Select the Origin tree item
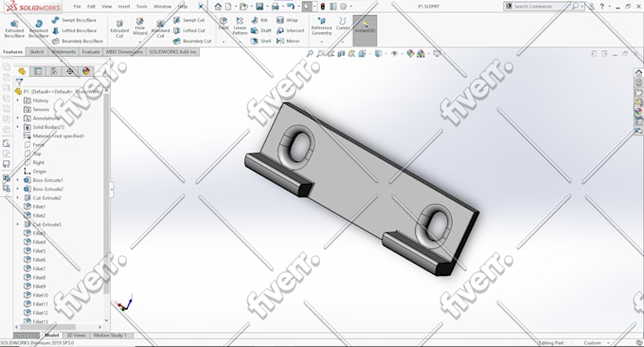 point(35,172)
